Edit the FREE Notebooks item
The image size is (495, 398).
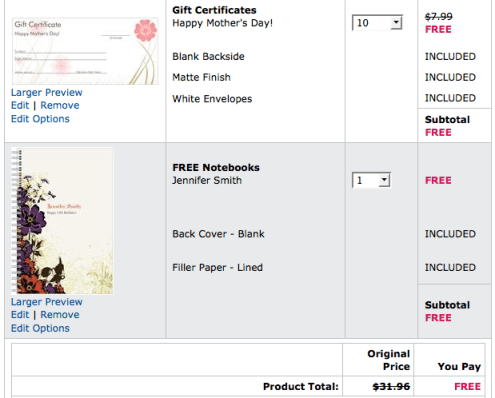(20, 315)
